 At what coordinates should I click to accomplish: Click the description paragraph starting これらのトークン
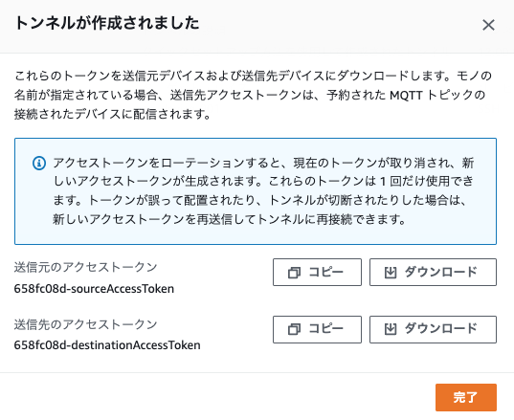tap(253, 95)
